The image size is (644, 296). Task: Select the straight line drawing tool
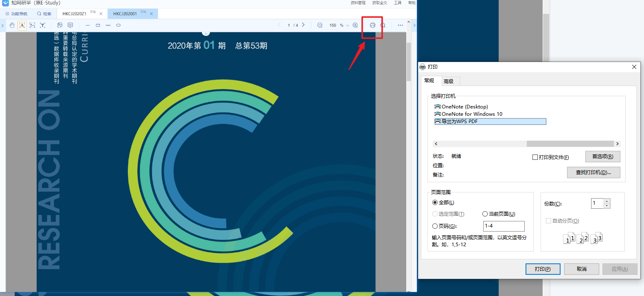point(88,25)
